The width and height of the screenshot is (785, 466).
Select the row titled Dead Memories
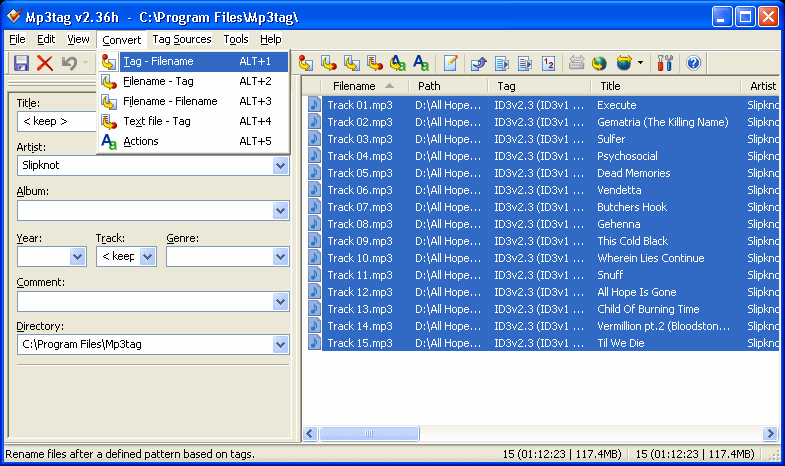pyautogui.click(x=543, y=173)
